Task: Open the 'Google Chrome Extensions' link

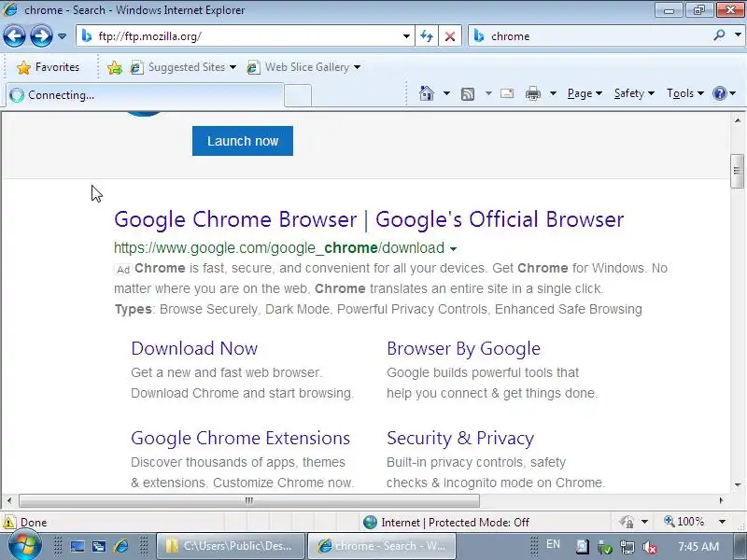Action: (241, 438)
